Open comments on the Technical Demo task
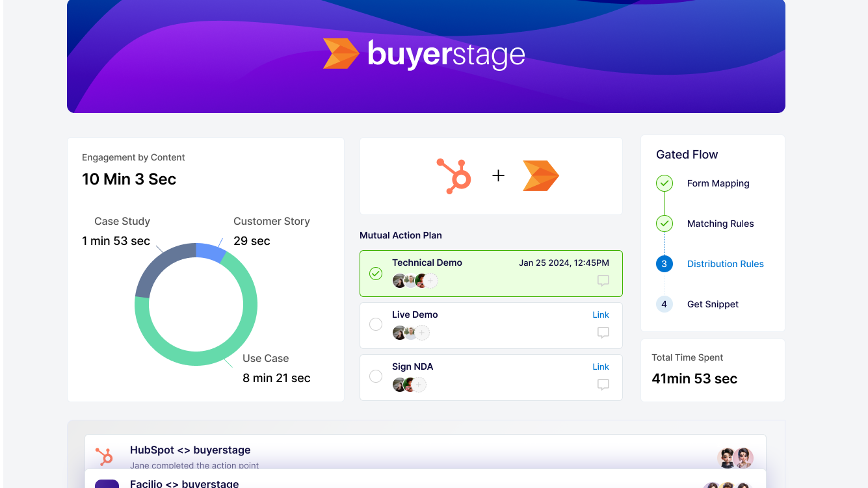Viewport: 868px width, 488px height. 603,281
